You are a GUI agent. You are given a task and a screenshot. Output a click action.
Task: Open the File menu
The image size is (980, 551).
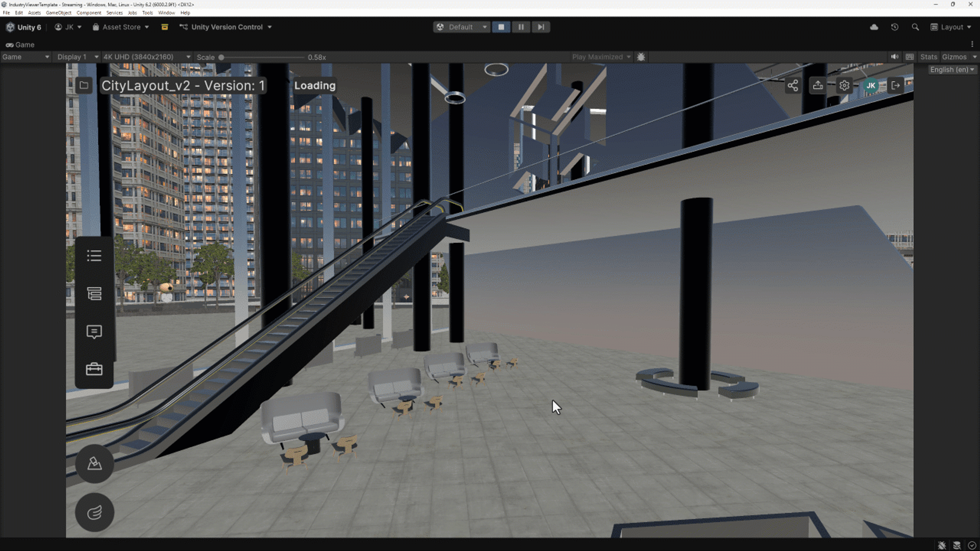[6, 13]
